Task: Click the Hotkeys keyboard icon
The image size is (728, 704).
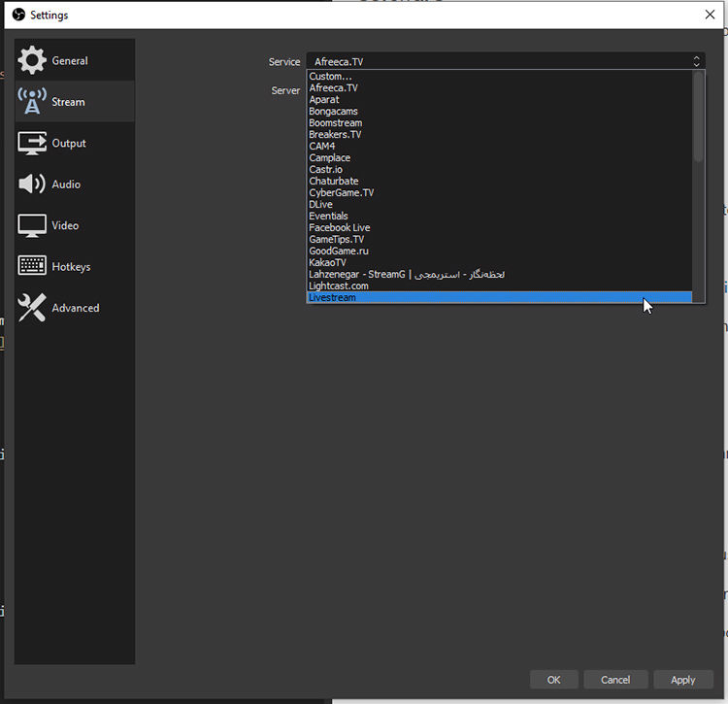Action: point(32,266)
